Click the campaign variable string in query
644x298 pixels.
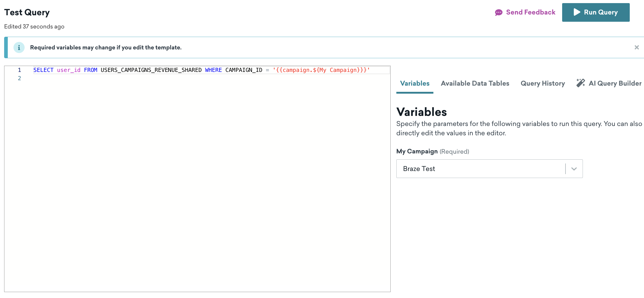[x=321, y=70]
